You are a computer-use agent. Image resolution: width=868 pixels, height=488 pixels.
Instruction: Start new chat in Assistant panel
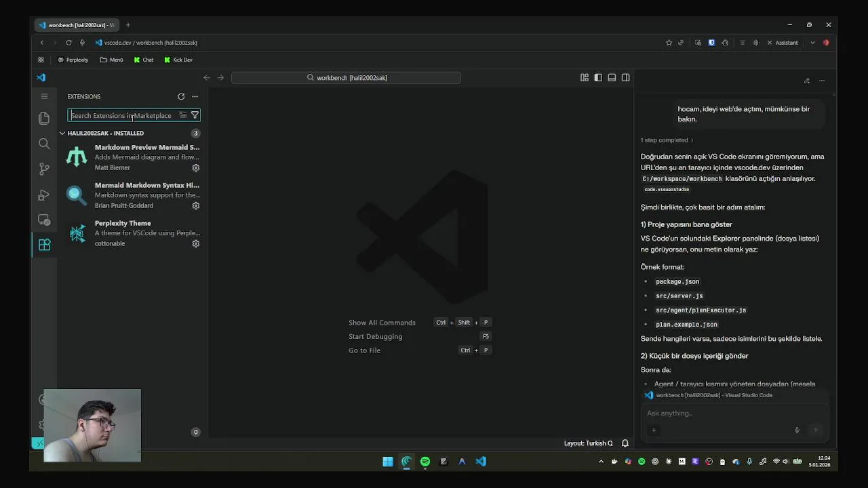click(807, 81)
